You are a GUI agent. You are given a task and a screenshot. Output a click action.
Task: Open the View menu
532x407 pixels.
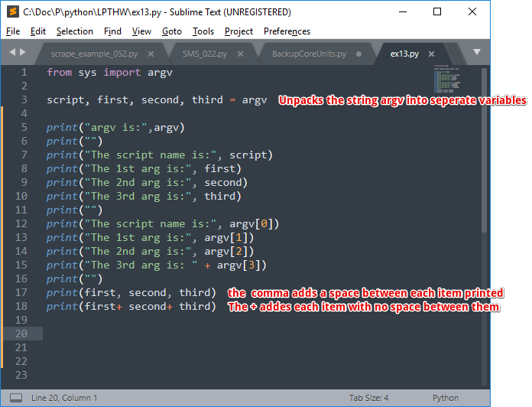141,31
